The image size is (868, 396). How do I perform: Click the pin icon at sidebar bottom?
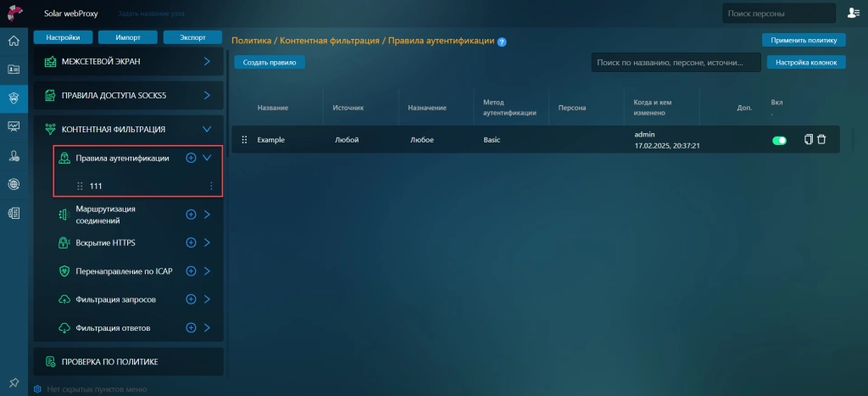tap(14, 382)
